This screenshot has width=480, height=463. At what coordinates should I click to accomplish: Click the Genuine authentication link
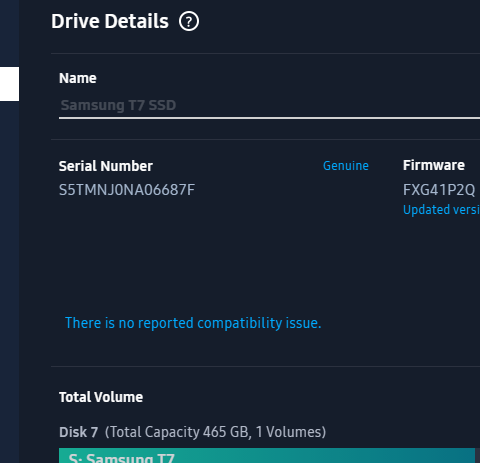click(346, 166)
